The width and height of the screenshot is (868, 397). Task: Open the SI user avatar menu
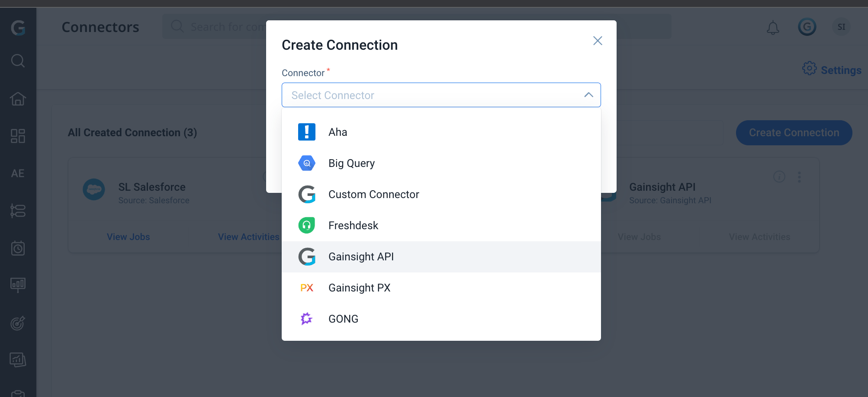click(x=841, y=27)
